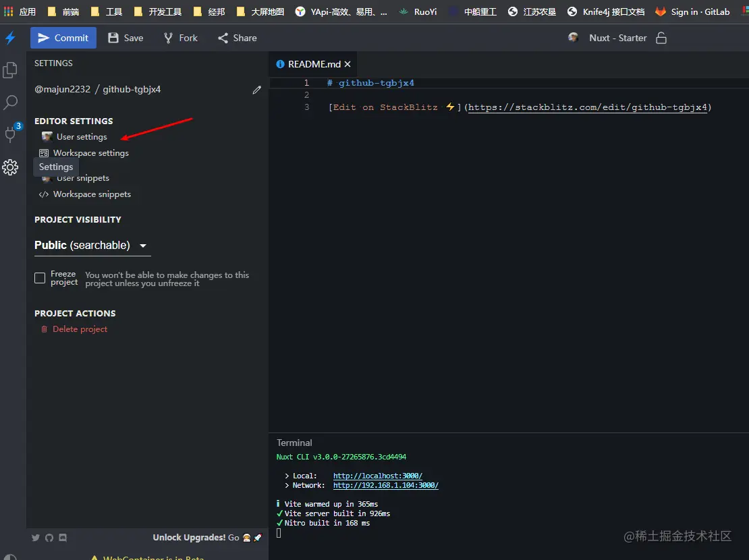This screenshot has height=560, width=749.
Task: Click the heading text # github-tgbjx4 in the editor
Action: [370, 83]
